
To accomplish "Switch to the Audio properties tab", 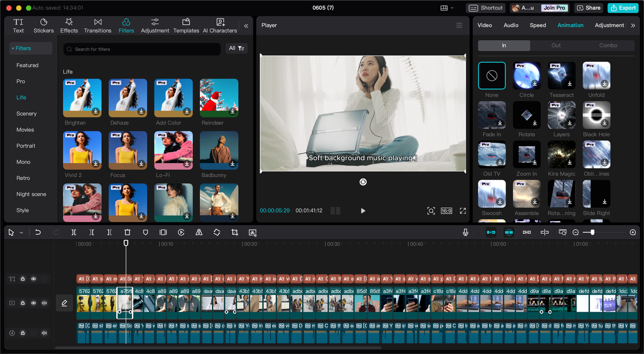I will pos(511,25).
